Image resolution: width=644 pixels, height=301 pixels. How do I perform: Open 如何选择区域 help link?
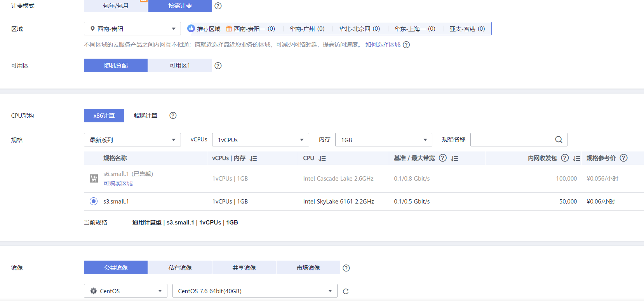(x=383, y=45)
